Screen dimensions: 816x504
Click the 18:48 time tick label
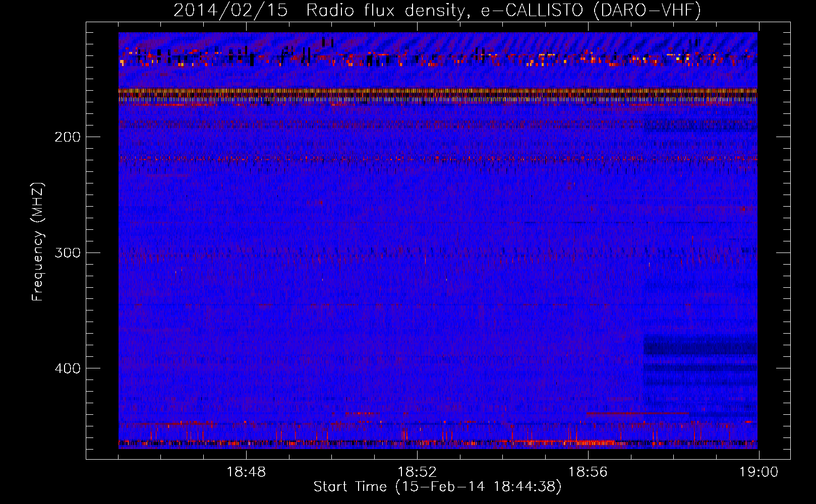(246, 472)
